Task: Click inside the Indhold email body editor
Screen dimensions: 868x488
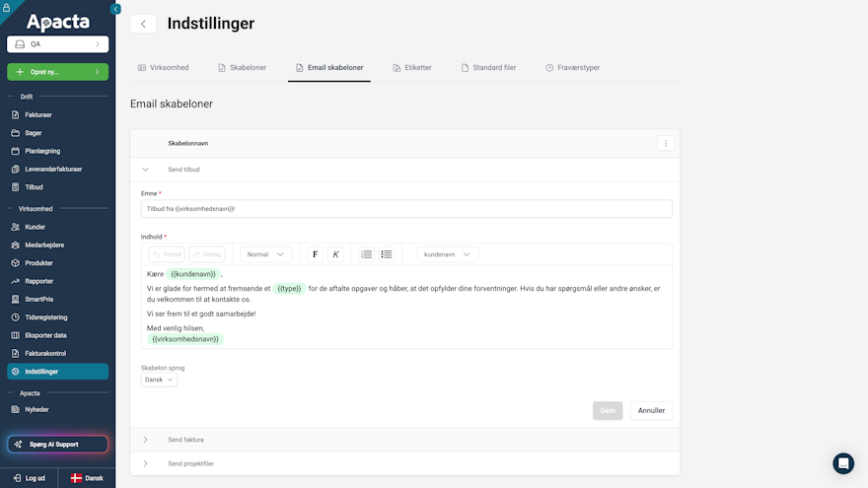Action: click(406, 307)
